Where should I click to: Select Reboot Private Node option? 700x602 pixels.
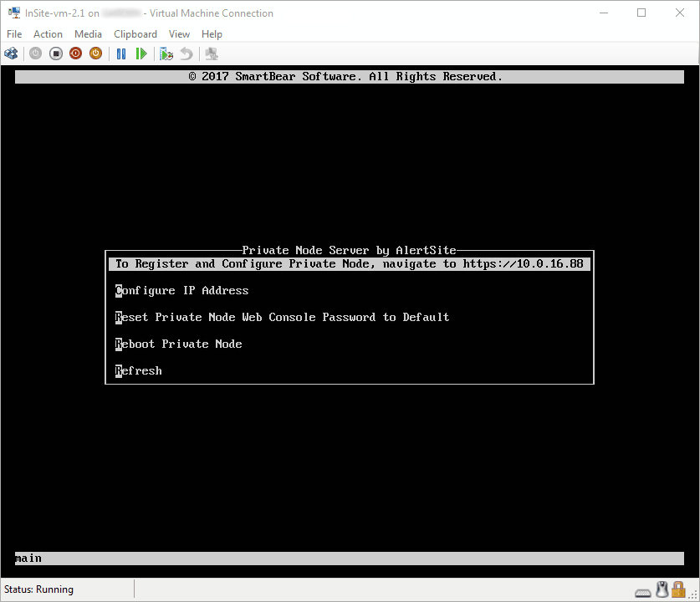coord(179,344)
